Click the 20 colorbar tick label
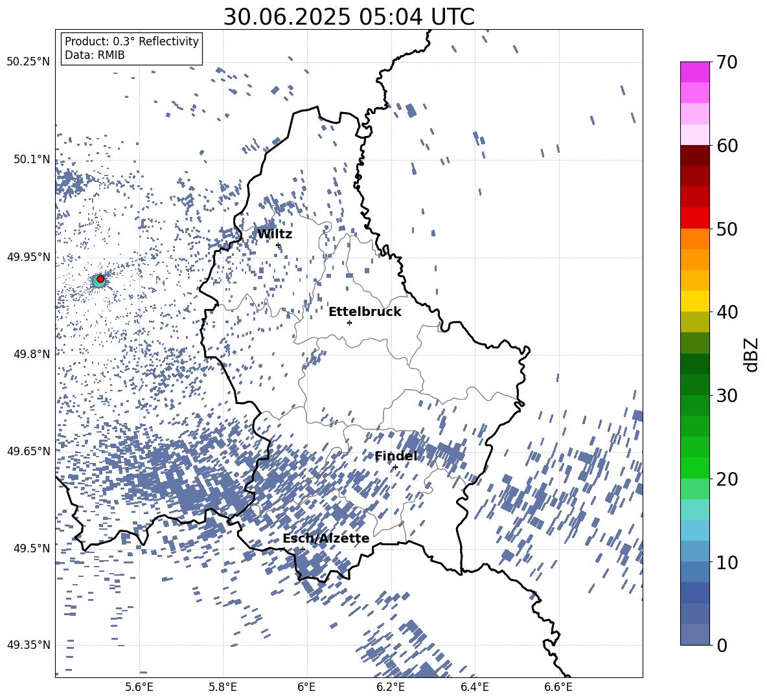Image resolution: width=767 pixels, height=700 pixels. tap(727, 479)
